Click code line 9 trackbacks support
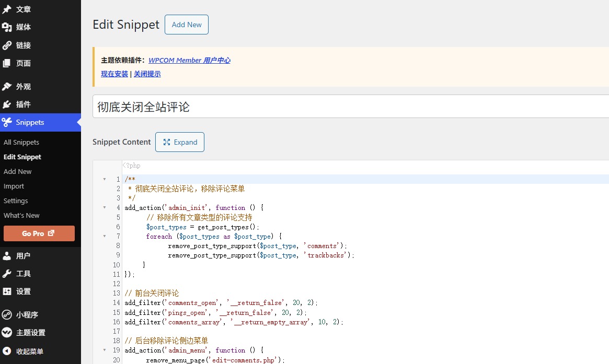Viewport: 609px width, 364px height. (261, 255)
